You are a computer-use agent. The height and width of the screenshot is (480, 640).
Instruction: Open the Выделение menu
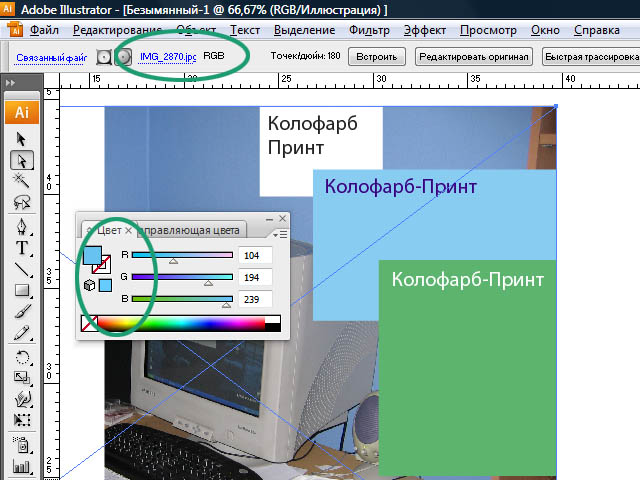[304, 30]
